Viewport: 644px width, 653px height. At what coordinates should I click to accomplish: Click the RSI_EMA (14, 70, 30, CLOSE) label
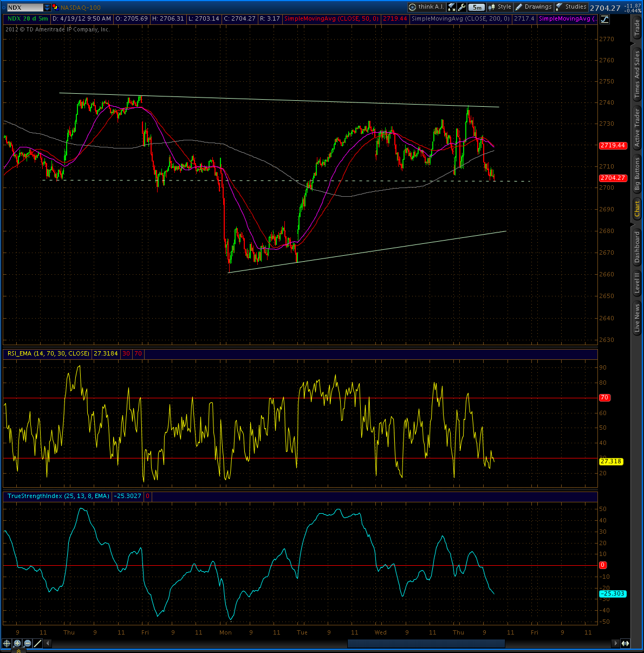coord(48,353)
